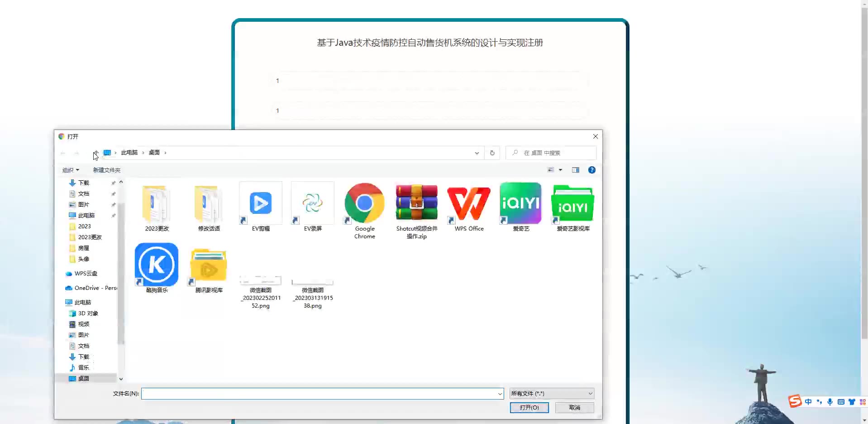Open the Sogou input method S logo
The height and width of the screenshot is (424, 868).
[795, 401]
